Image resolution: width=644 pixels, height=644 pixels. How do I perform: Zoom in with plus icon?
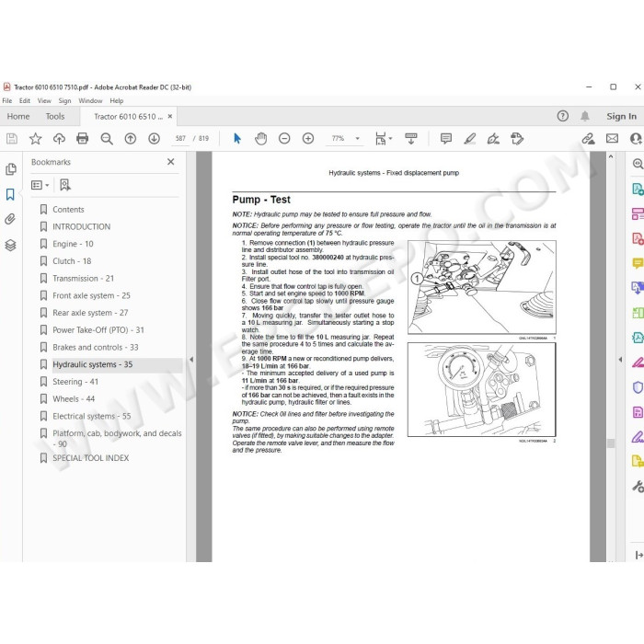click(308, 139)
